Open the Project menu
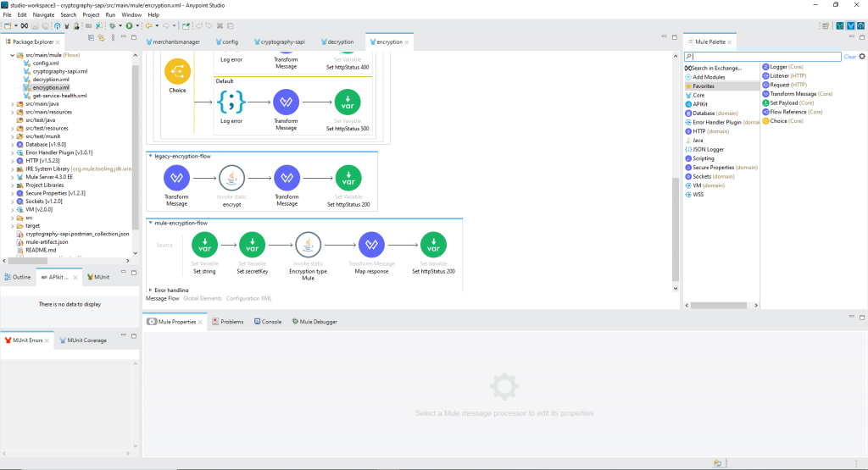The width and height of the screenshot is (868, 470). coord(91,15)
